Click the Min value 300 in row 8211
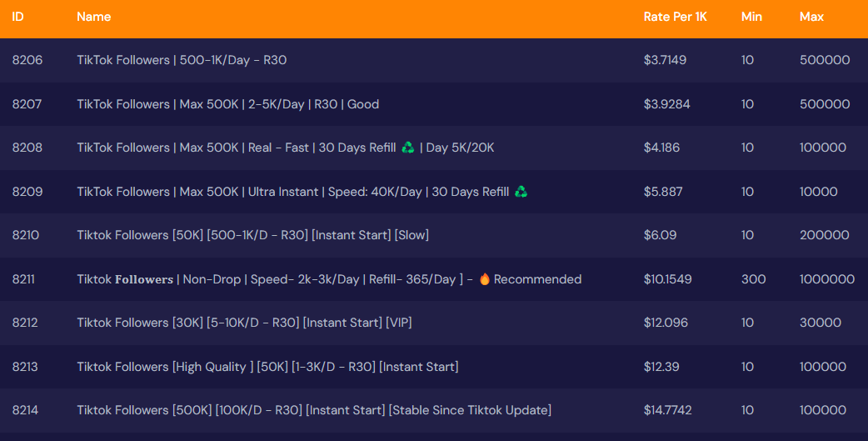 [753, 279]
